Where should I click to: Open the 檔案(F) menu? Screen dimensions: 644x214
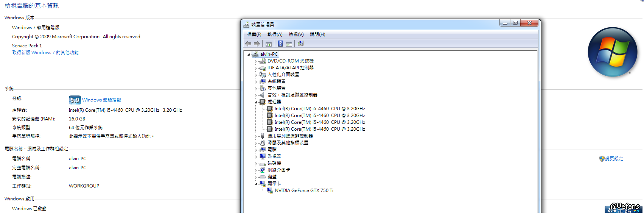click(x=254, y=34)
